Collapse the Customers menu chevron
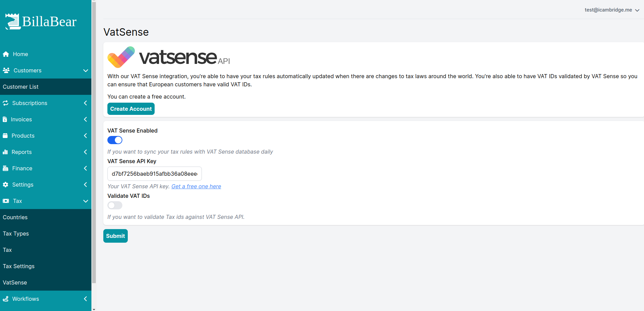The image size is (644, 311). pos(86,70)
